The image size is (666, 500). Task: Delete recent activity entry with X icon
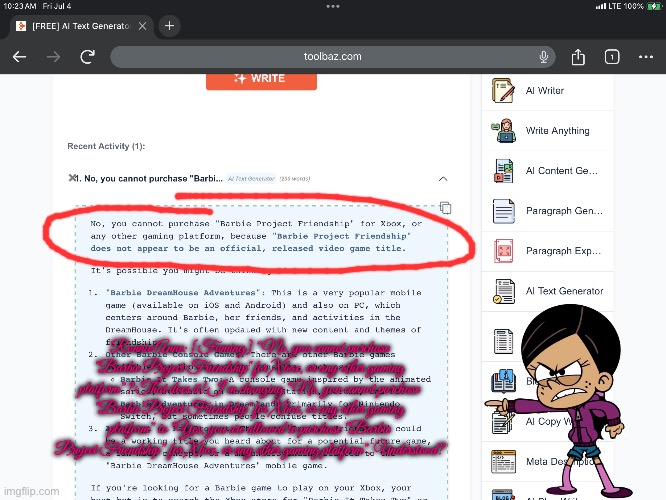tap(71, 178)
